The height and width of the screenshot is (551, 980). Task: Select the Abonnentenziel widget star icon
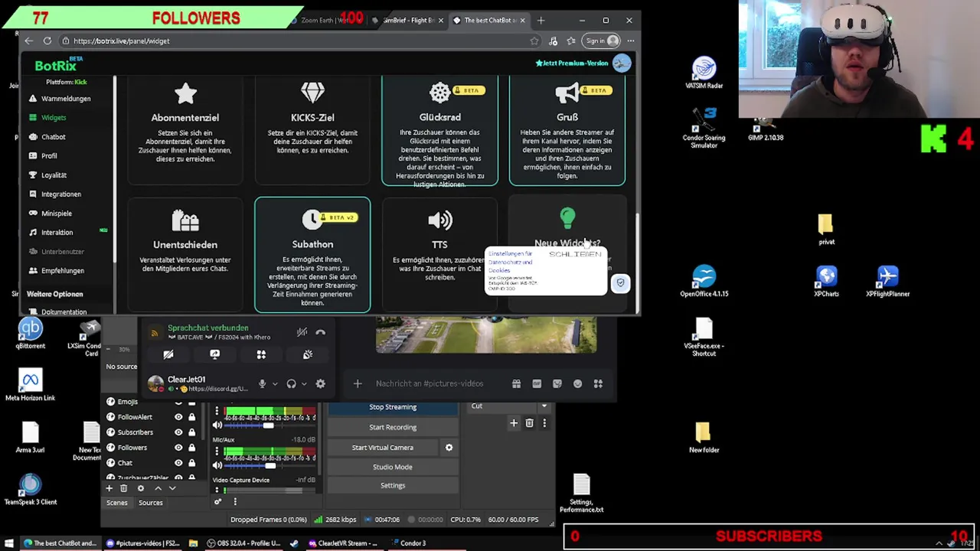pos(185,94)
